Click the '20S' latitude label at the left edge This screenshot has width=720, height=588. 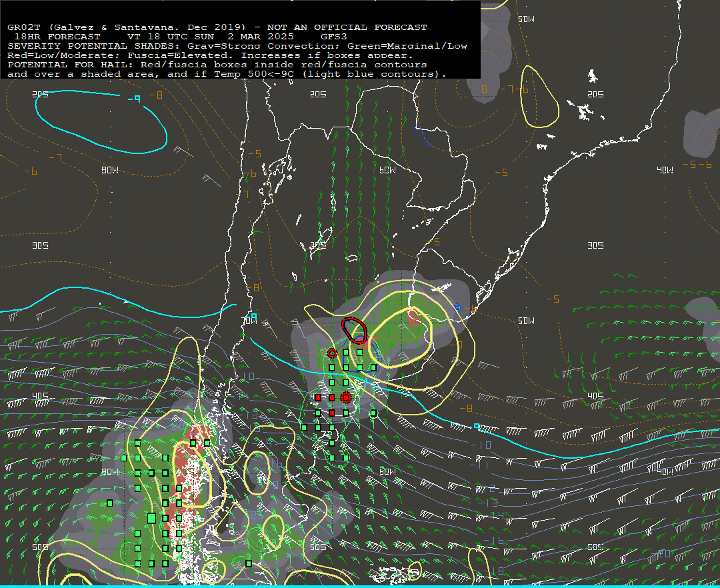[x=41, y=94]
